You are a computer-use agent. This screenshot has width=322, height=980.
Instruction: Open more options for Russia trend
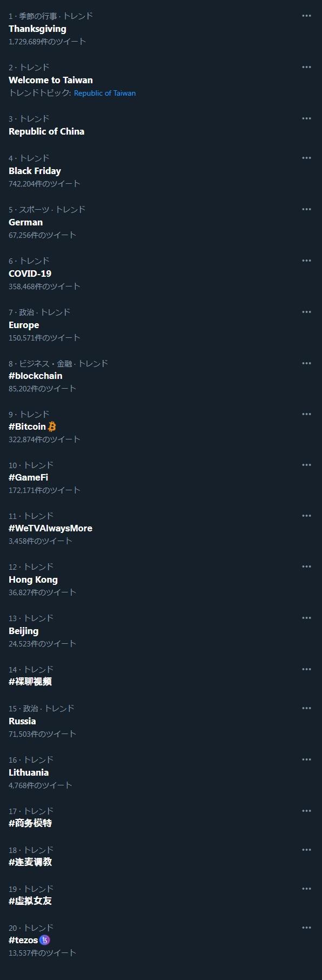point(306,708)
